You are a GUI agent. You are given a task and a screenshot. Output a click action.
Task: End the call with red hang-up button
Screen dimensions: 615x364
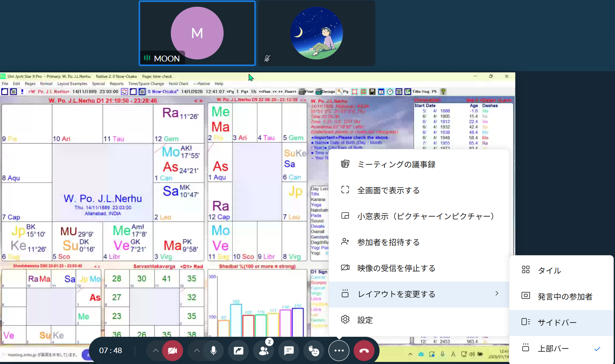pyautogui.click(x=364, y=351)
